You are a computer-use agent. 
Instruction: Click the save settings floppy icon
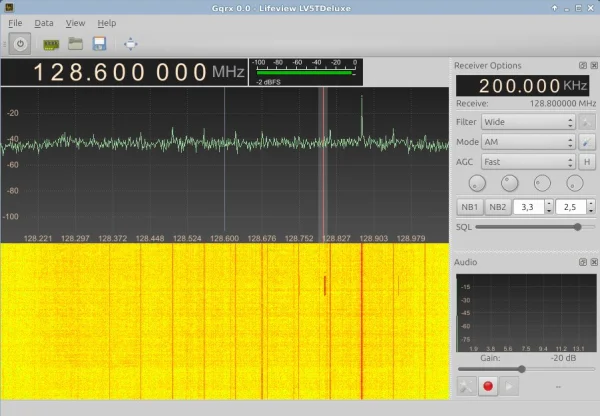coord(99,44)
